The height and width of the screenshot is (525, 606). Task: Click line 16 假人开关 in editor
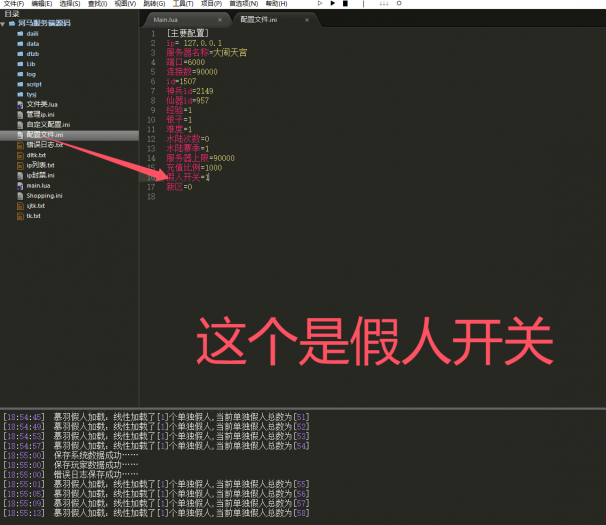188,177
